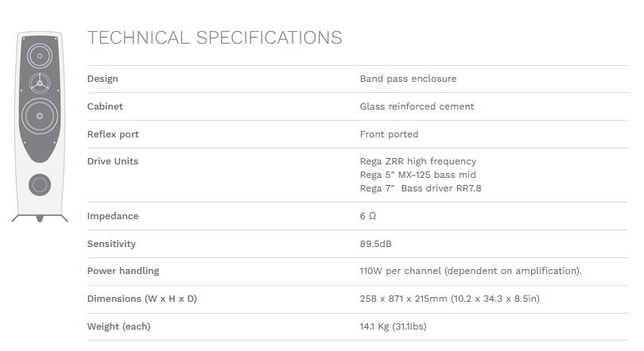Click the Rega ZRR high frequency line
The width and height of the screenshot is (644, 351).
418,161
